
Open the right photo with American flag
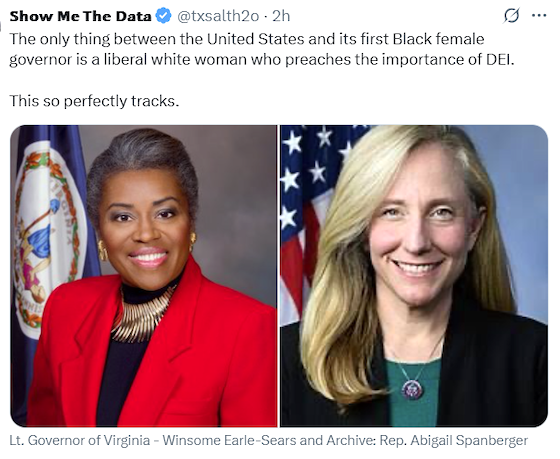414,276
